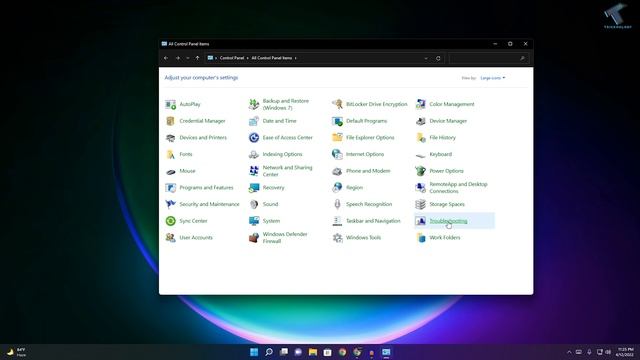The width and height of the screenshot is (640, 360).
Task: Click the BitLocker Drive Encryption icon
Action: [x=337, y=104]
